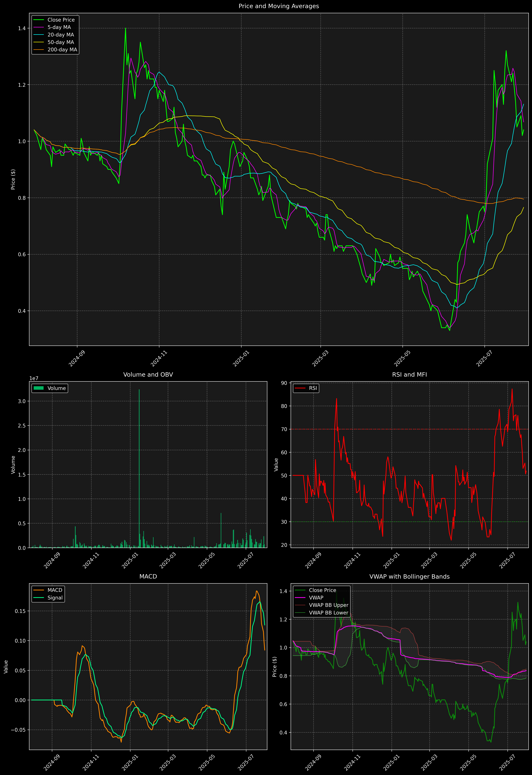Click the 'Price ($)' axis label of VWAP chart

pyautogui.click(x=275, y=667)
